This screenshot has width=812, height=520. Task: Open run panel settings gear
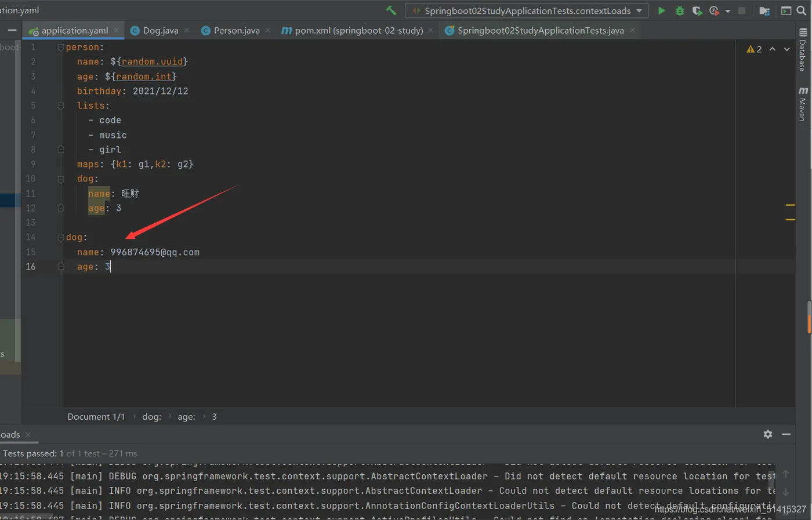point(768,434)
